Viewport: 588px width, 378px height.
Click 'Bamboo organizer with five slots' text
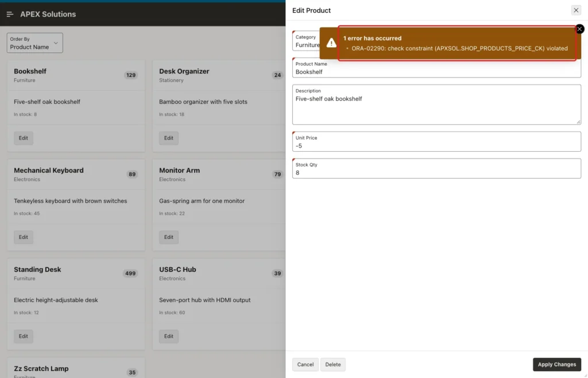[203, 102]
